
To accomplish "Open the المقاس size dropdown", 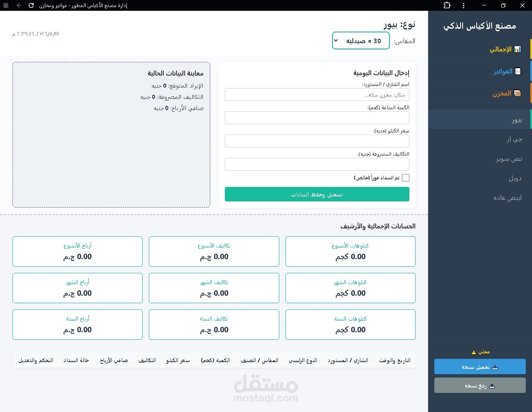I will (361, 41).
